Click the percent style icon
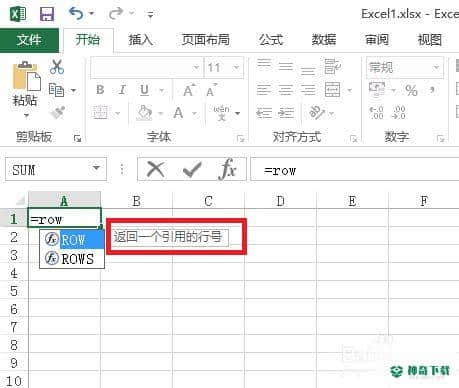 pos(411,90)
